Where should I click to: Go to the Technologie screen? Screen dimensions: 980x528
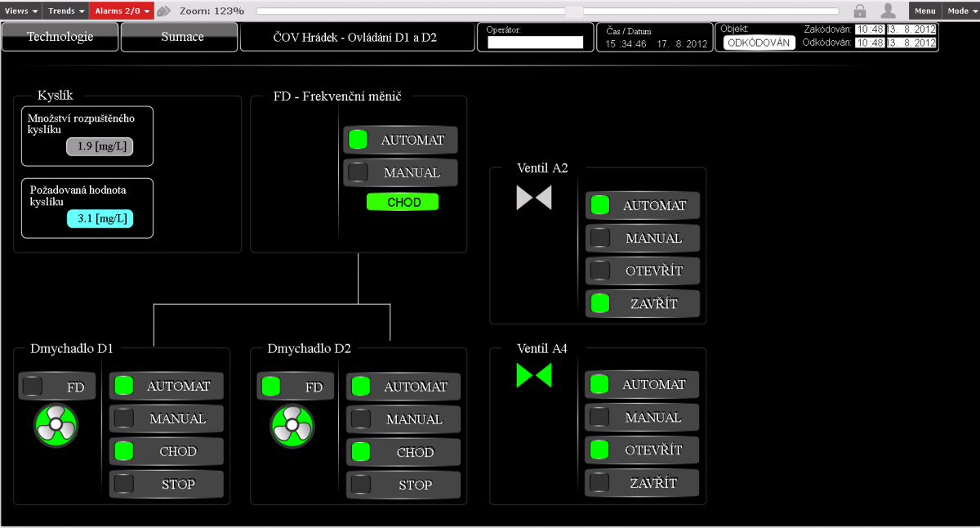60,37
